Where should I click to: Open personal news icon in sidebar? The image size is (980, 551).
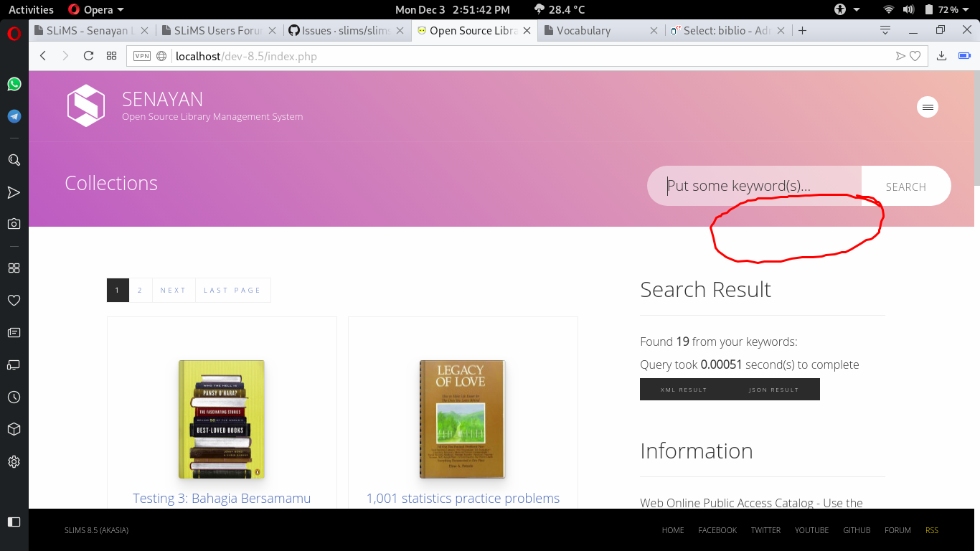click(14, 332)
